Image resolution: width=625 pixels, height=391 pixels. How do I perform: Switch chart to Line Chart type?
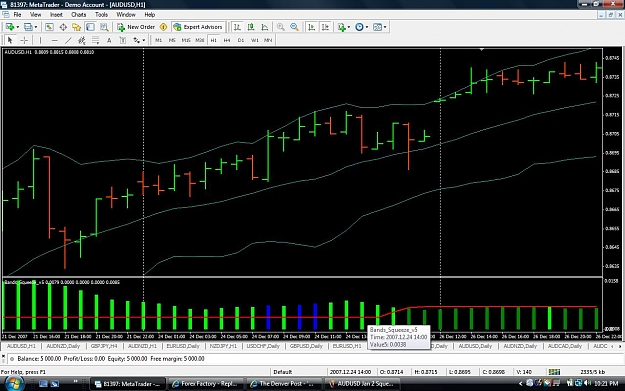pyautogui.click(x=265, y=27)
